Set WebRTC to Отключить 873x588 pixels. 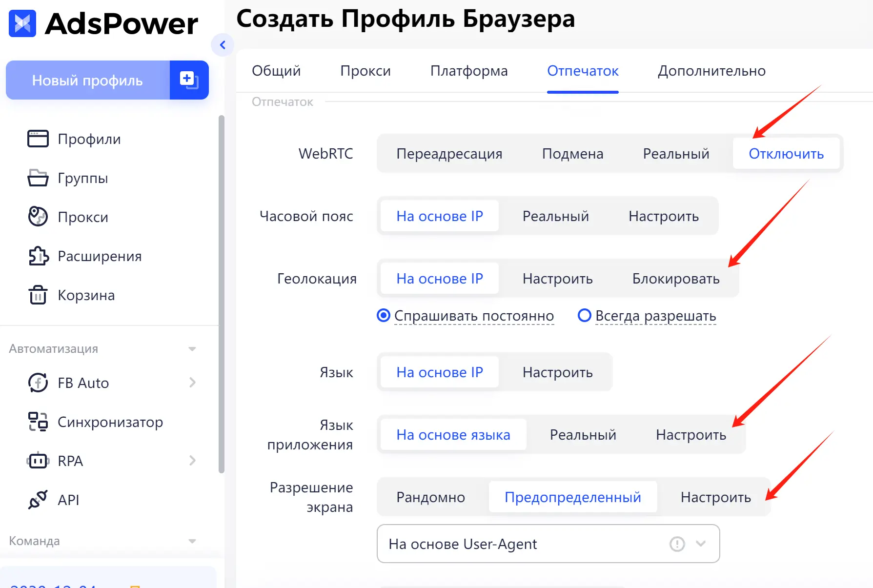786,154
